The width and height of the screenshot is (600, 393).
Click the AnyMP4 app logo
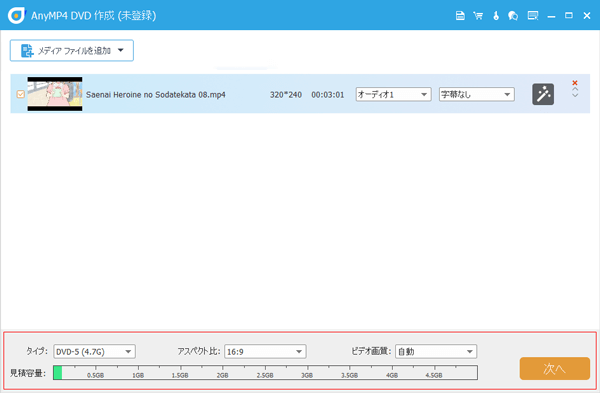pos(16,15)
